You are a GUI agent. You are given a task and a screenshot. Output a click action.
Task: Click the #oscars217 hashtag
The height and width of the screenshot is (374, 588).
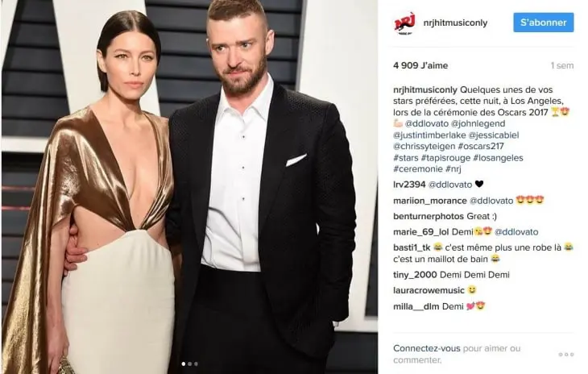(481, 147)
